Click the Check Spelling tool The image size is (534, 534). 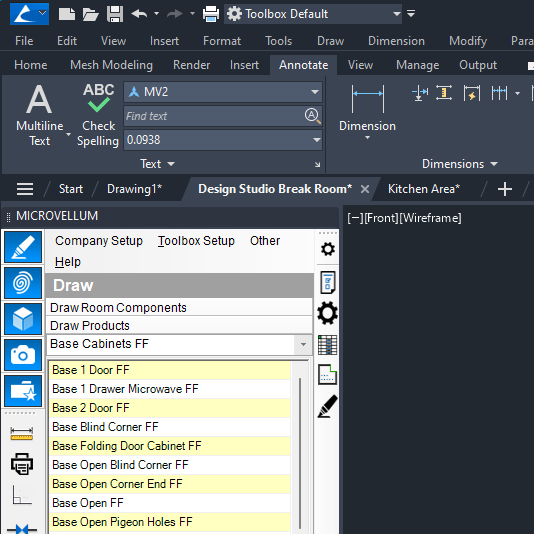point(98,115)
